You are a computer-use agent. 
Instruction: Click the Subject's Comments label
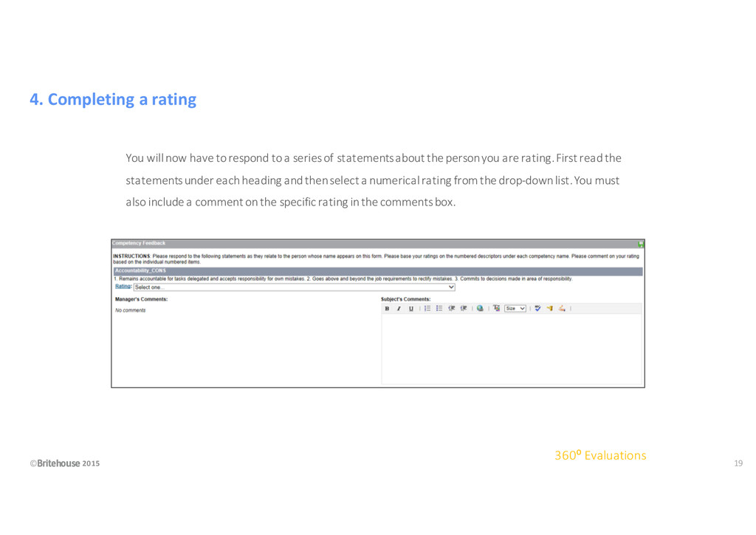click(x=405, y=299)
